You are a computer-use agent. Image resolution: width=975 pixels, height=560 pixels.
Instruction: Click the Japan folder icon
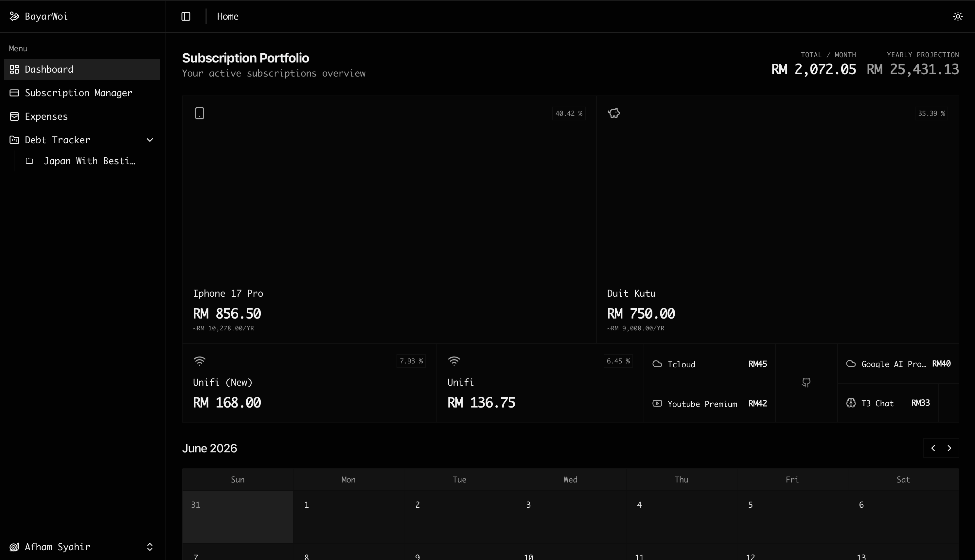pos(30,161)
